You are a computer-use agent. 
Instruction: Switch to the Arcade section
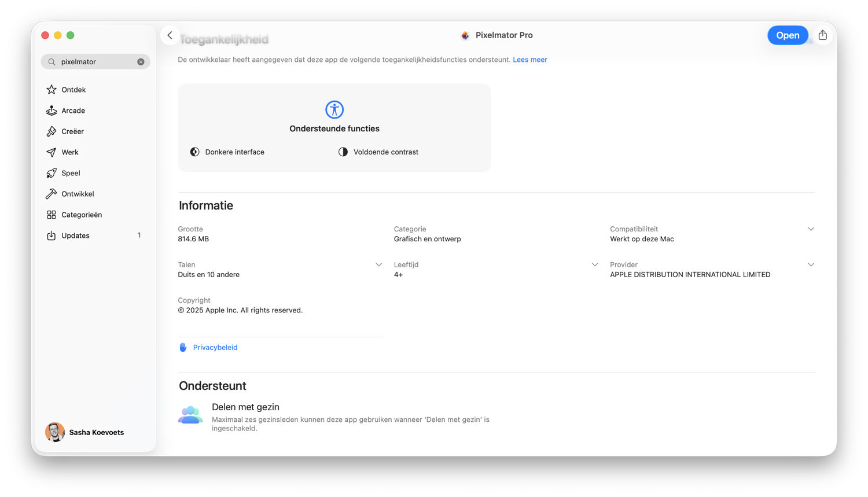(x=95, y=111)
